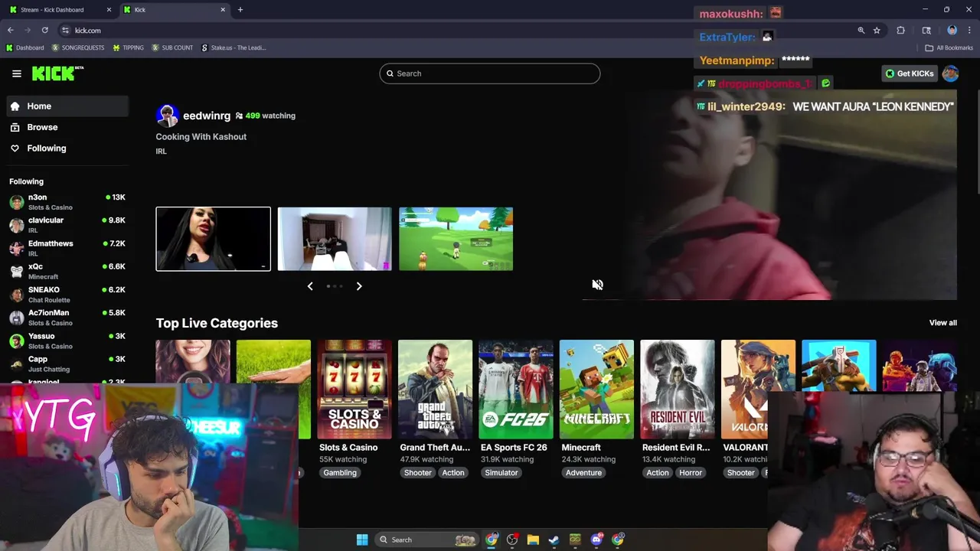The height and width of the screenshot is (551, 980).
Task: Open Following in sidebar
Action: [67, 148]
